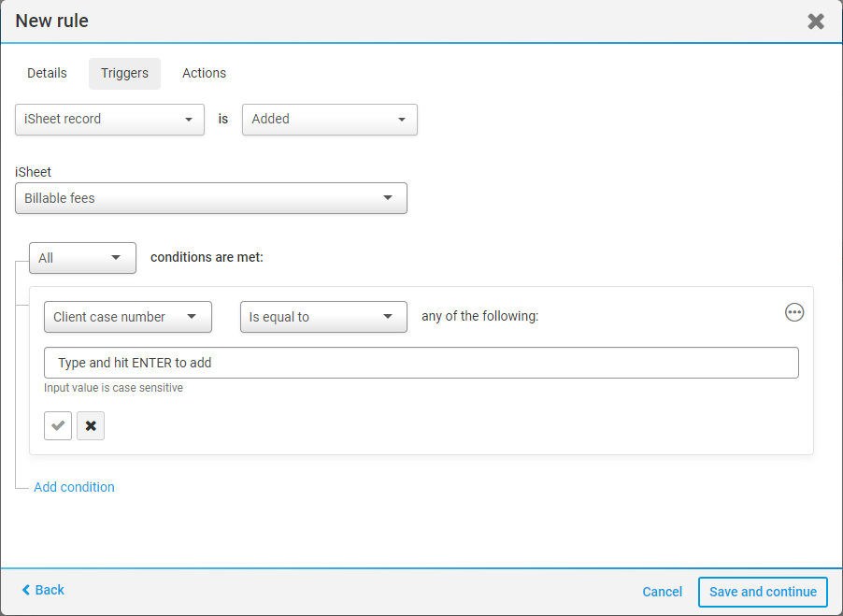Click the New rule dialog title
Screen dimensions: 843x616
tap(52, 21)
